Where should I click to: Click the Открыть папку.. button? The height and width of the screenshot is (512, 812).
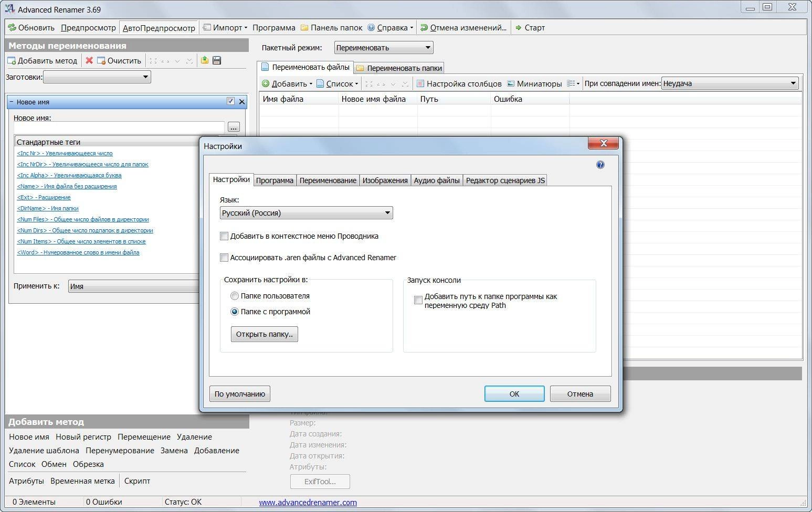pyautogui.click(x=265, y=334)
